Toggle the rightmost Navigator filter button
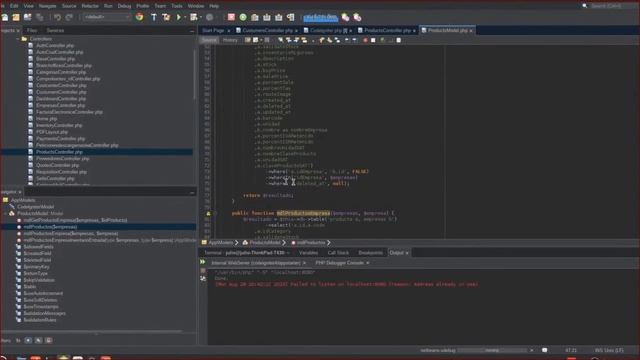This screenshot has width=640, height=360. [x=49, y=340]
